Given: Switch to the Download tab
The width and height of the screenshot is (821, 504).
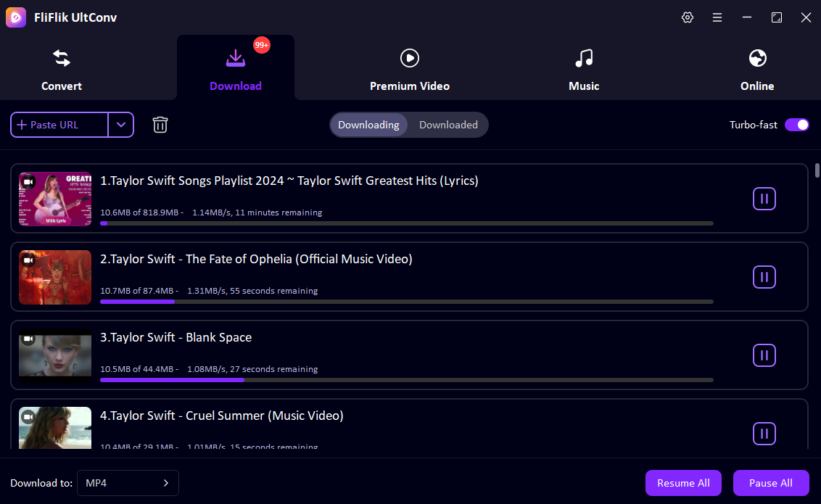Looking at the screenshot, I should 236,69.
